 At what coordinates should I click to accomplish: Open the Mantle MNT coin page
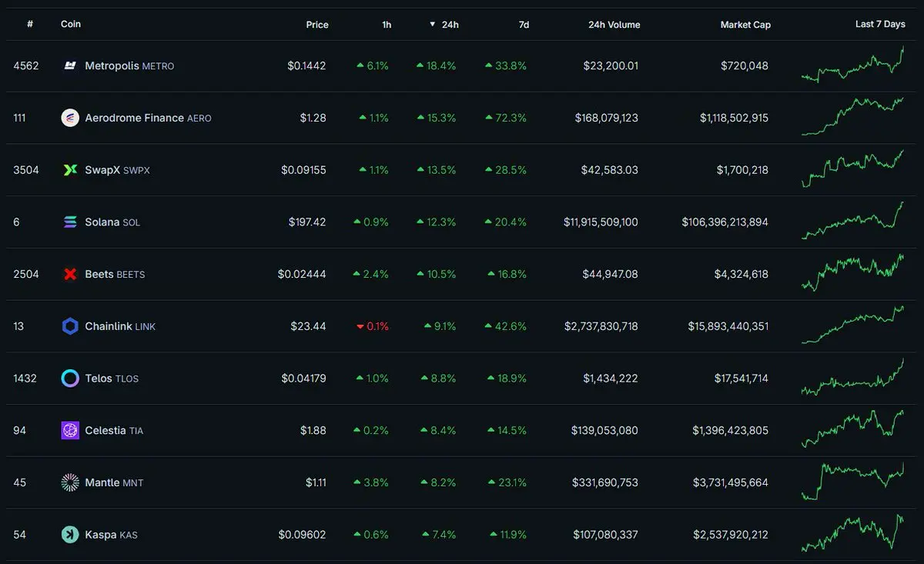(x=114, y=482)
